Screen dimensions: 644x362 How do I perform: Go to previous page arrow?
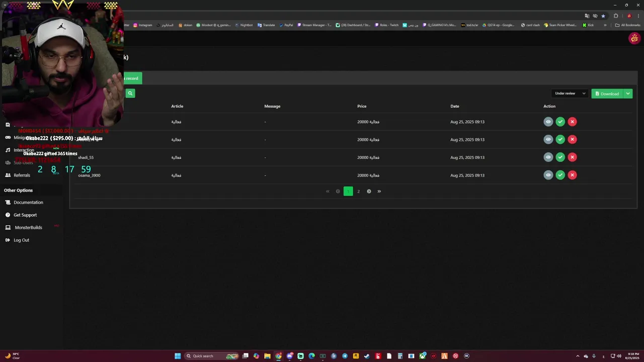pos(338,191)
